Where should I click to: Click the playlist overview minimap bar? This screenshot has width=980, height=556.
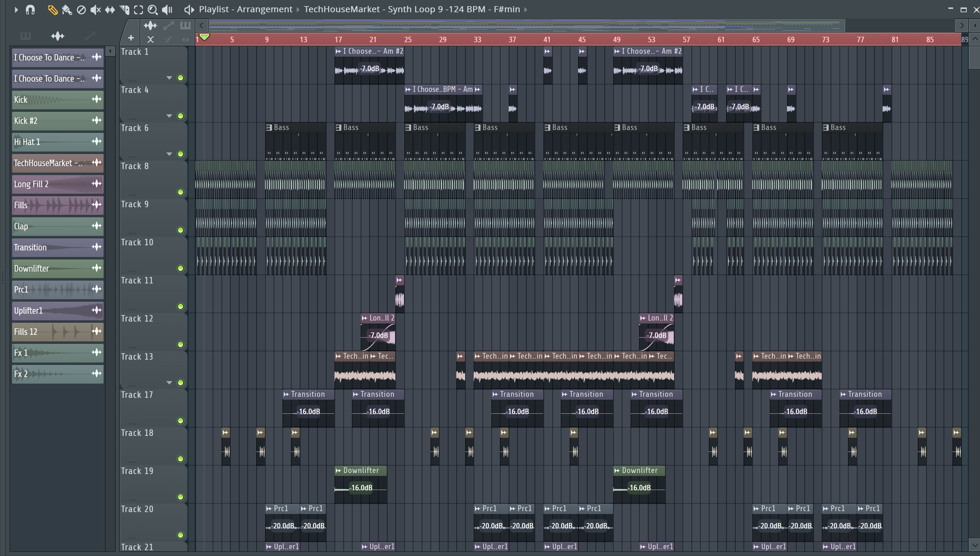527,26
